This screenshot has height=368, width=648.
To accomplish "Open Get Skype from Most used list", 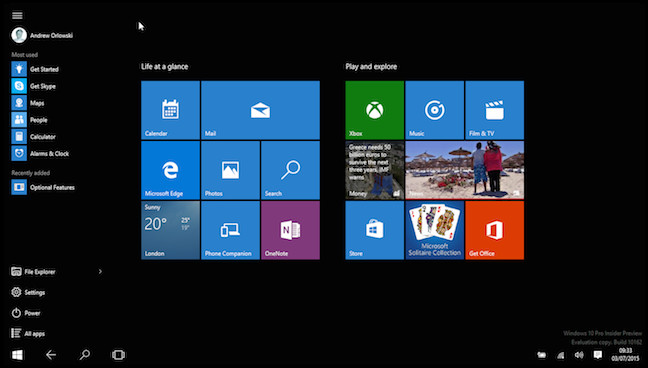I will pyautogui.click(x=34, y=86).
